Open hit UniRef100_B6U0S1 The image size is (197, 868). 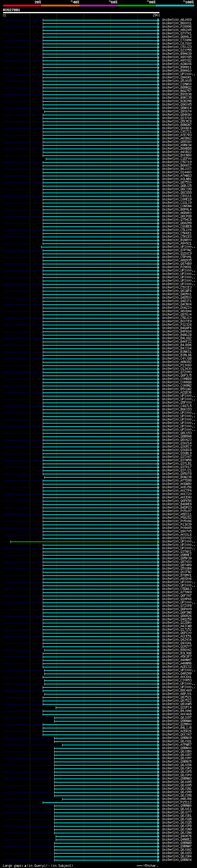click(177, 23)
